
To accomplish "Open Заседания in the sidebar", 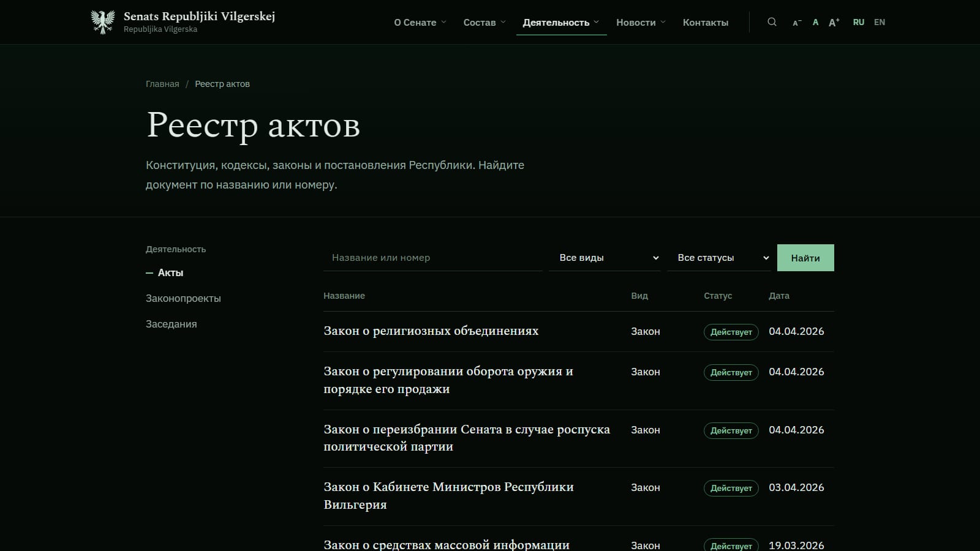I will [x=171, y=324].
